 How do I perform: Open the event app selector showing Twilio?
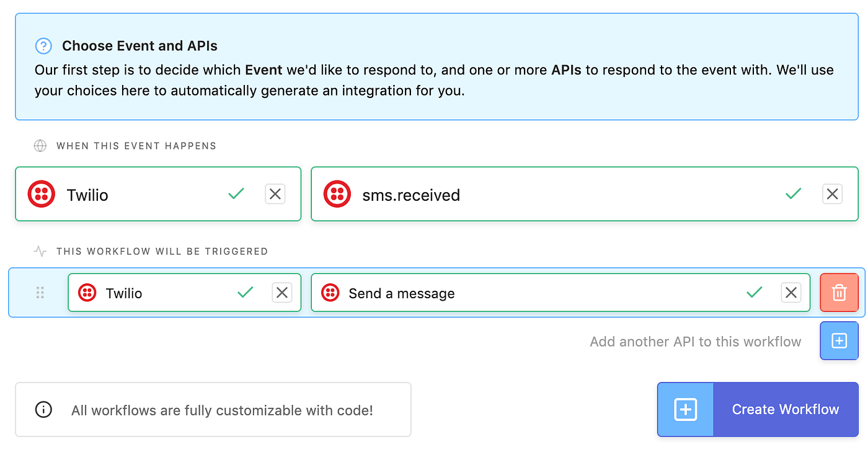coord(124,194)
